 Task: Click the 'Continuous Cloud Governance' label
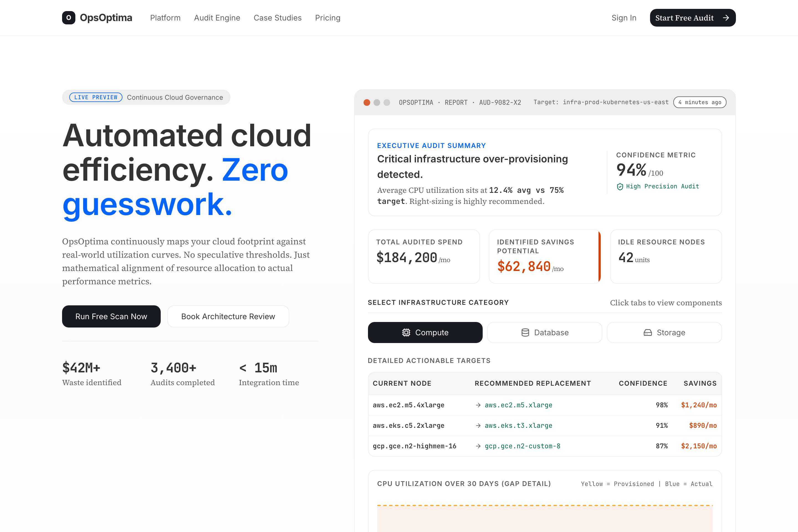click(x=175, y=97)
